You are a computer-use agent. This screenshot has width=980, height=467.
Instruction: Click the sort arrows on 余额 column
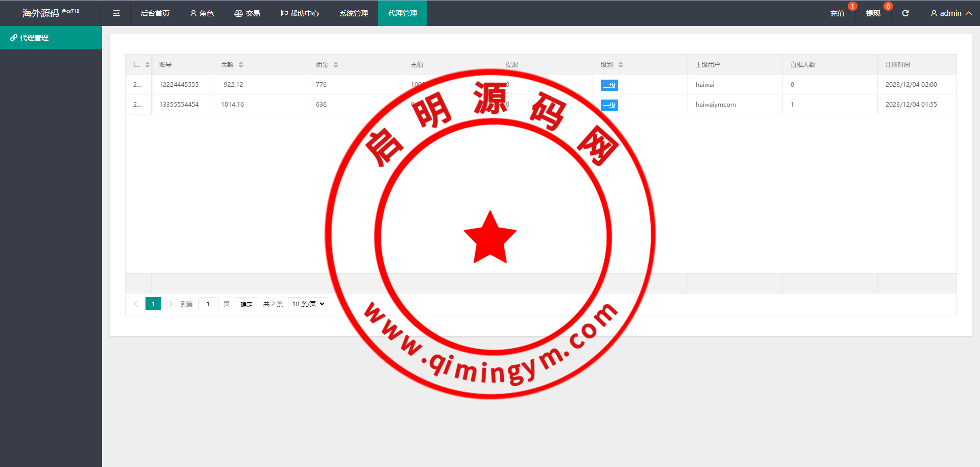[241, 65]
